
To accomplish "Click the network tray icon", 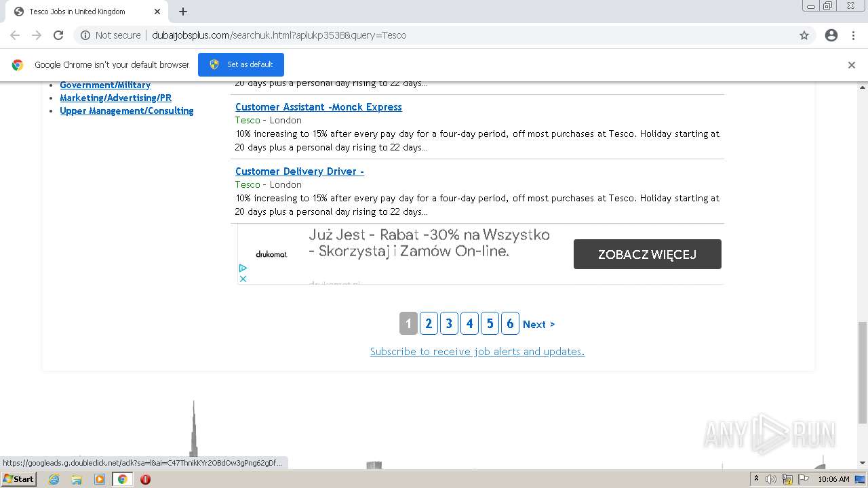I will coord(787,479).
